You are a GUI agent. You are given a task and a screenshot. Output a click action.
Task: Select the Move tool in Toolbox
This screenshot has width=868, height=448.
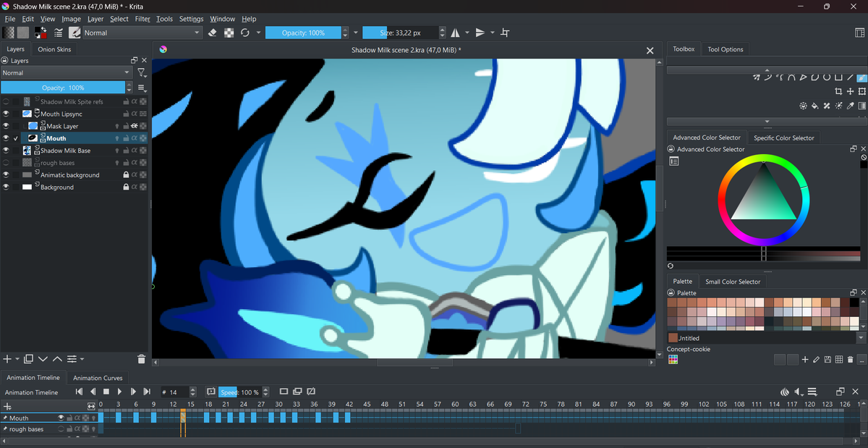click(851, 91)
